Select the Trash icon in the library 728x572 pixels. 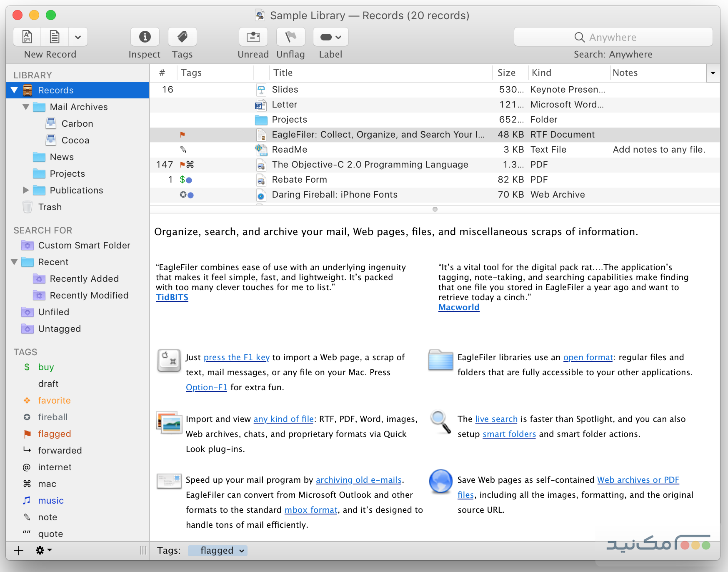28,207
